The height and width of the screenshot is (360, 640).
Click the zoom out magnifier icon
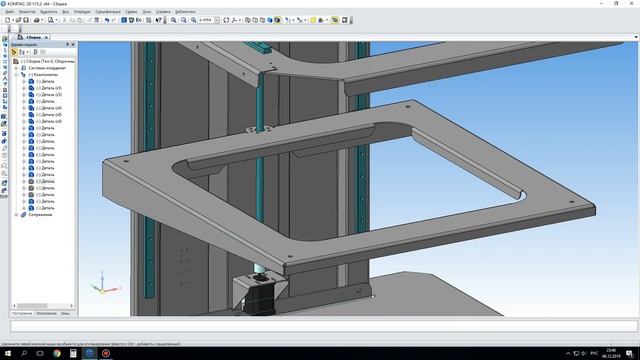pos(184,20)
